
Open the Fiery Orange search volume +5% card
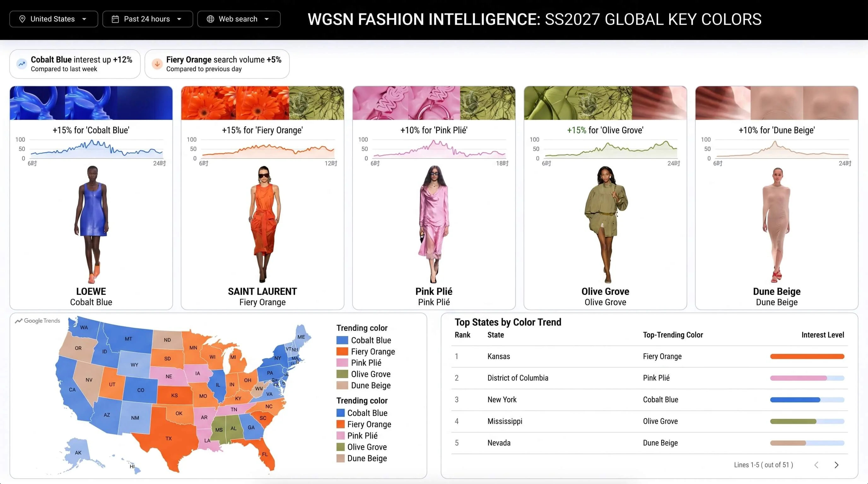pos(217,64)
